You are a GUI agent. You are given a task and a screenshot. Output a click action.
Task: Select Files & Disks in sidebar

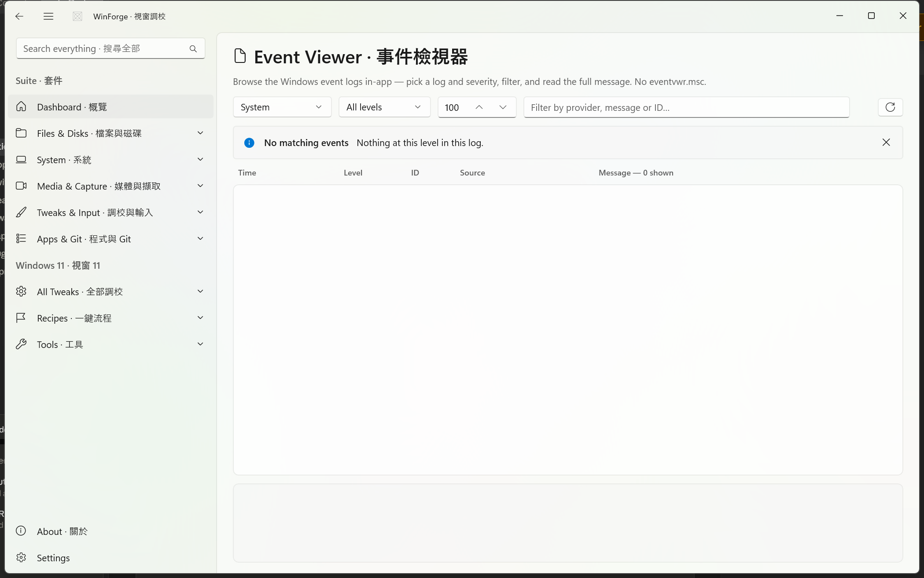110,133
